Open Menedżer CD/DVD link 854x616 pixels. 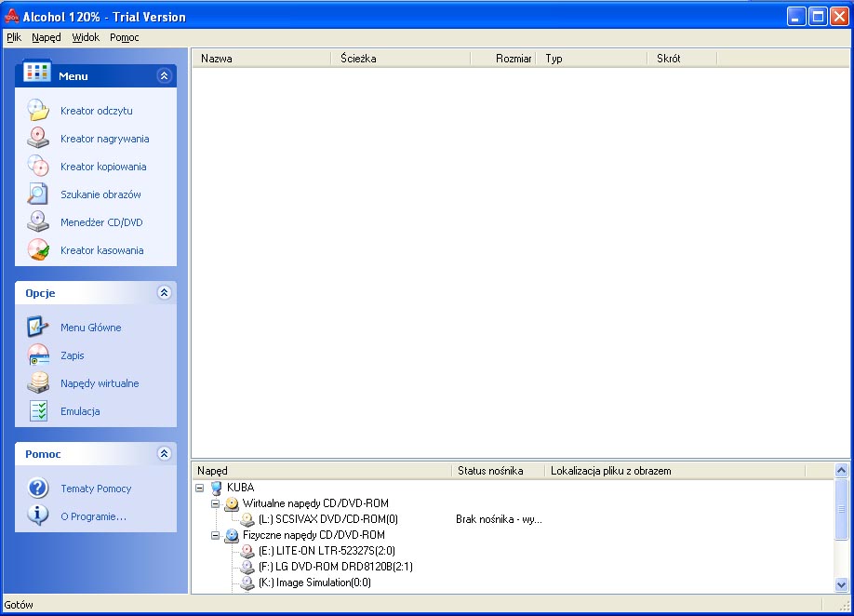pyautogui.click(x=101, y=222)
